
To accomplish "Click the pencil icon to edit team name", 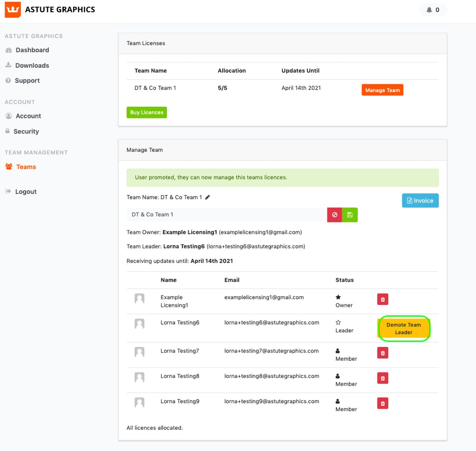I will tap(208, 197).
